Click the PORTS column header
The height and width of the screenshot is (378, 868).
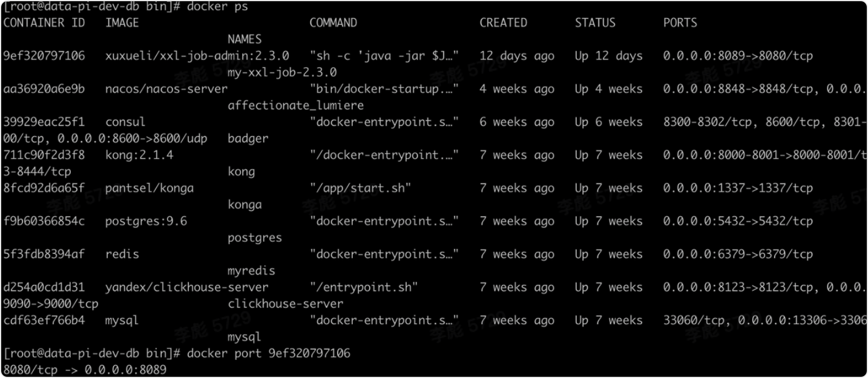coord(680,23)
